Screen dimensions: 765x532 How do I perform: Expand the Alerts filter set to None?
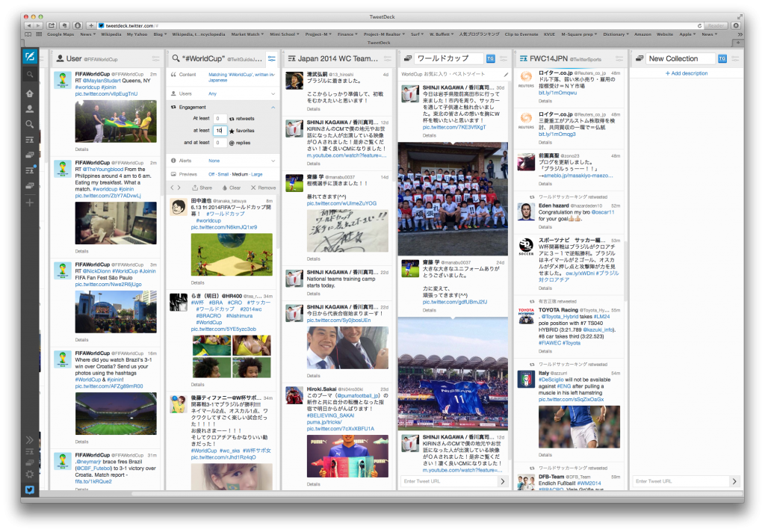[223, 161]
